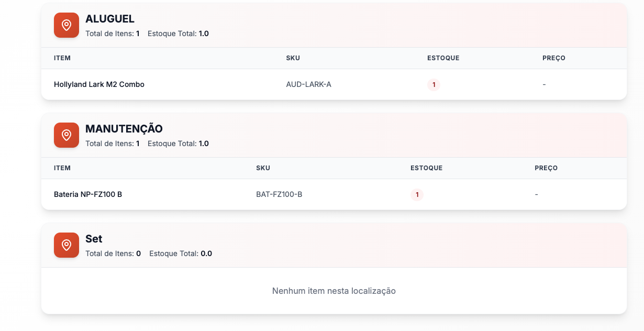This screenshot has height=331, width=644.
Task: Click Total de Itens under ALUGUEL
Action: (x=113, y=34)
